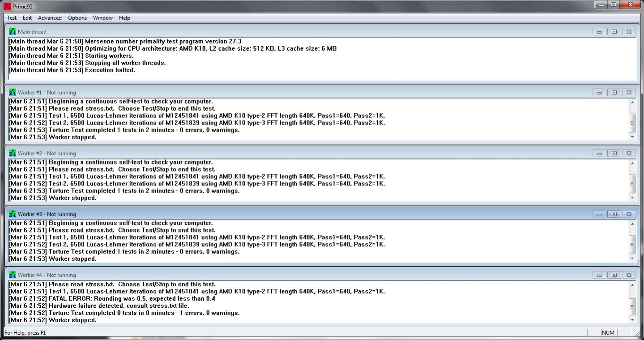Click Worker #3 scrollbar down arrow

pyautogui.click(x=632, y=258)
